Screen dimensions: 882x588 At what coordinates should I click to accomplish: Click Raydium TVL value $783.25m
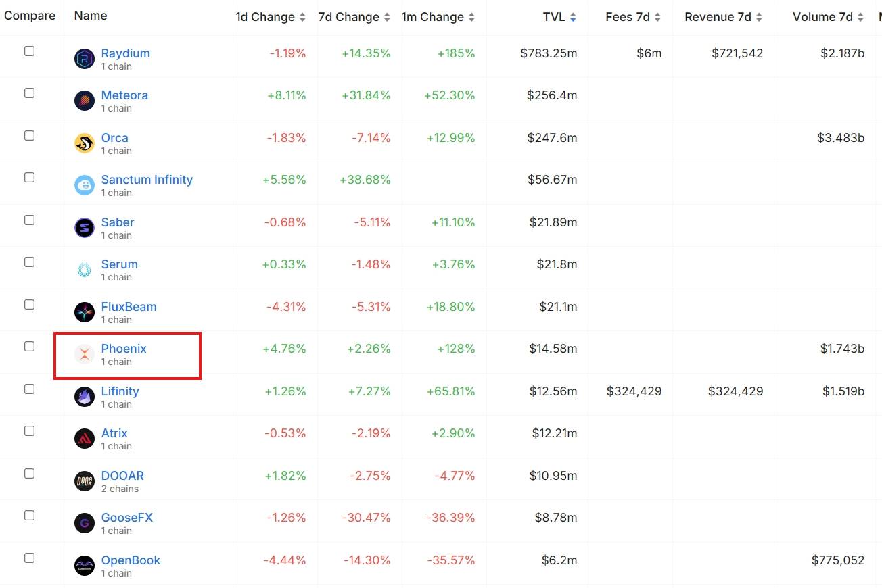[549, 53]
